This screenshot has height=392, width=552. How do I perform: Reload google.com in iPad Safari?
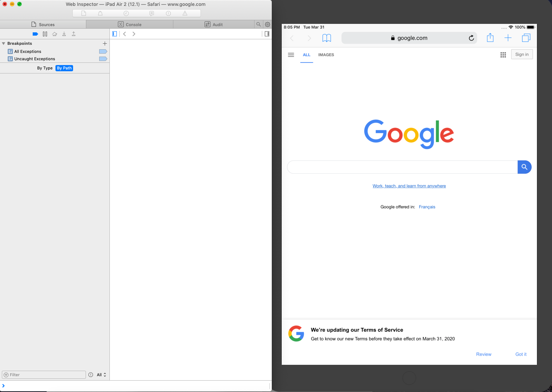pos(471,38)
